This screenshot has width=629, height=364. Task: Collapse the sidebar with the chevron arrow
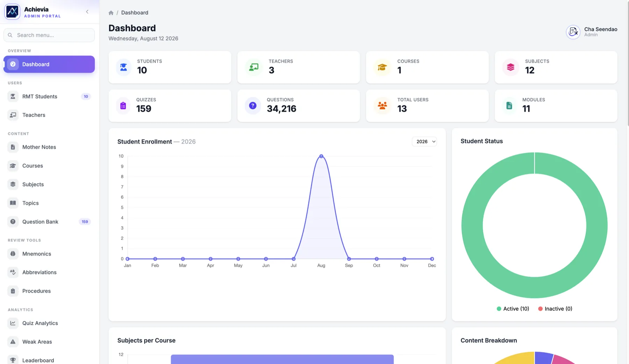click(87, 12)
